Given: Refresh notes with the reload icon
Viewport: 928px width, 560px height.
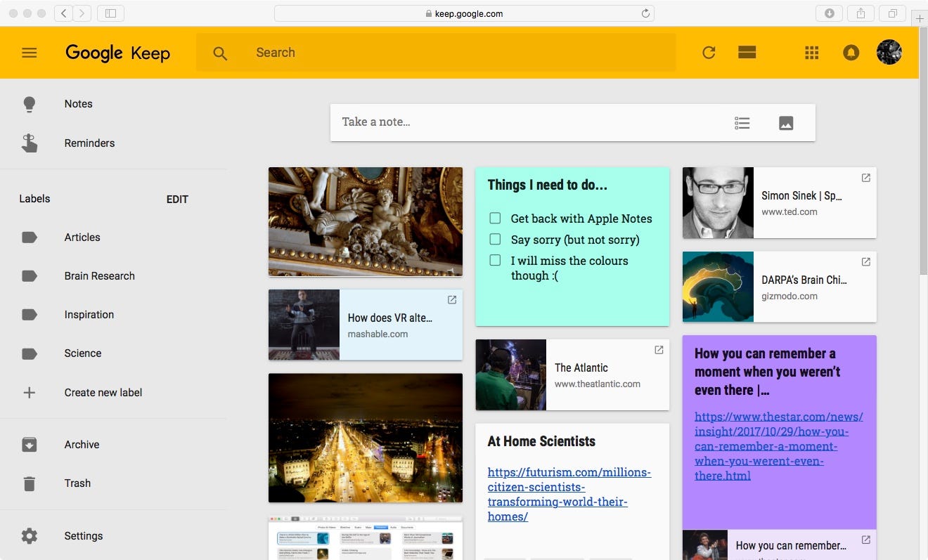Looking at the screenshot, I should (709, 53).
